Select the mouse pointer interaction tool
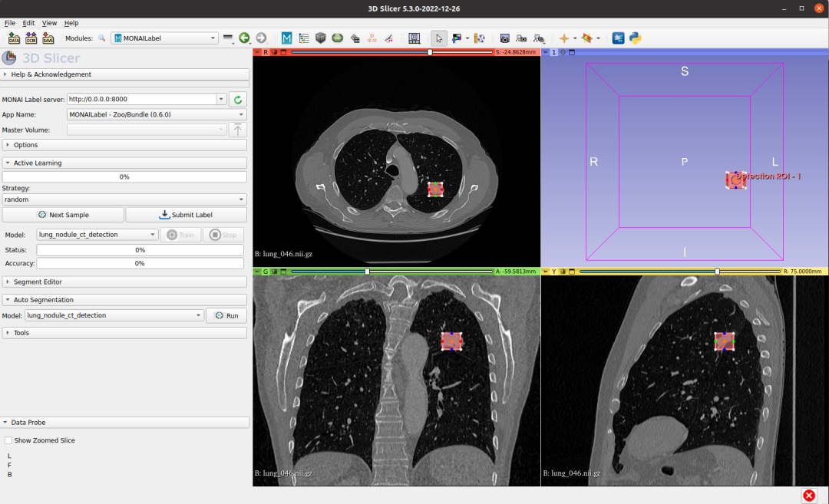Viewport: 829px width, 504px height. [438, 38]
